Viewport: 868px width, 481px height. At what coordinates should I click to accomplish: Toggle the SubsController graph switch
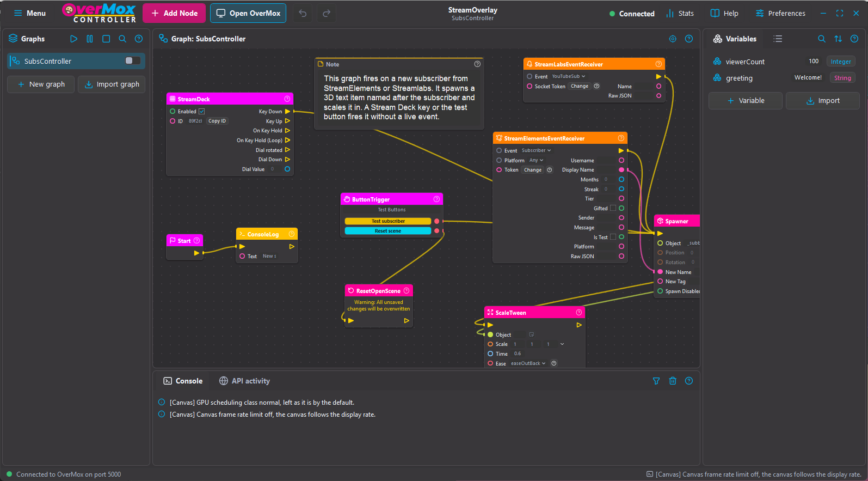coord(132,60)
